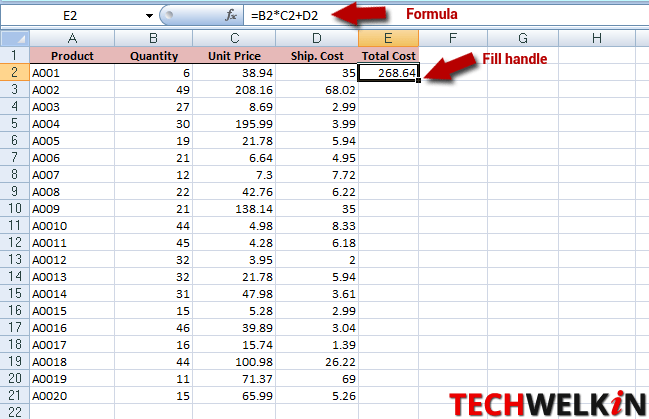This screenshot has height=419, width=649.
Task: Select product cell A0017
Action: click(72, 344)
